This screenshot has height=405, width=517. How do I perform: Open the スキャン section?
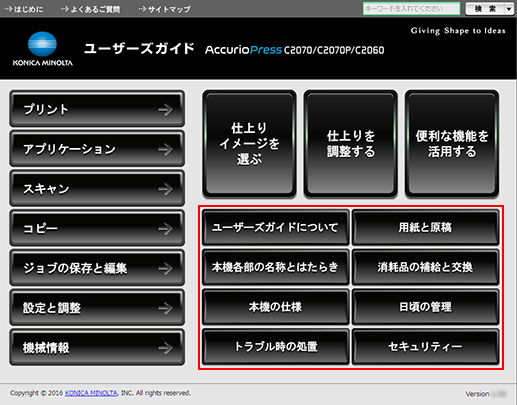[x=97, y=188]
